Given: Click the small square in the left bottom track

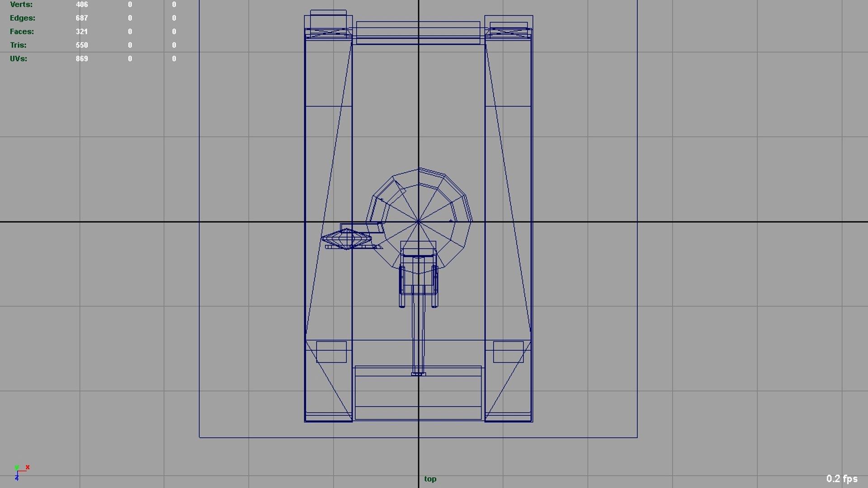Looking at the screenshot, I should click(331, 352).
